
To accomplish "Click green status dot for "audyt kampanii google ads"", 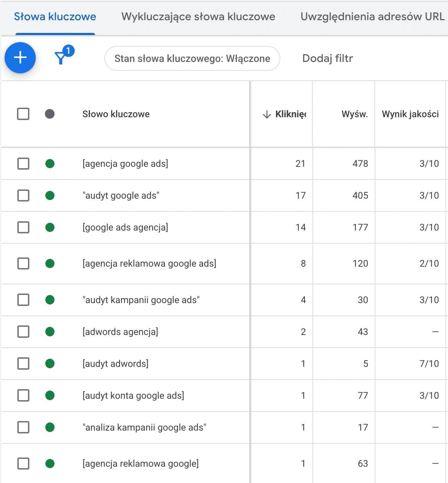I will [50, 300].
